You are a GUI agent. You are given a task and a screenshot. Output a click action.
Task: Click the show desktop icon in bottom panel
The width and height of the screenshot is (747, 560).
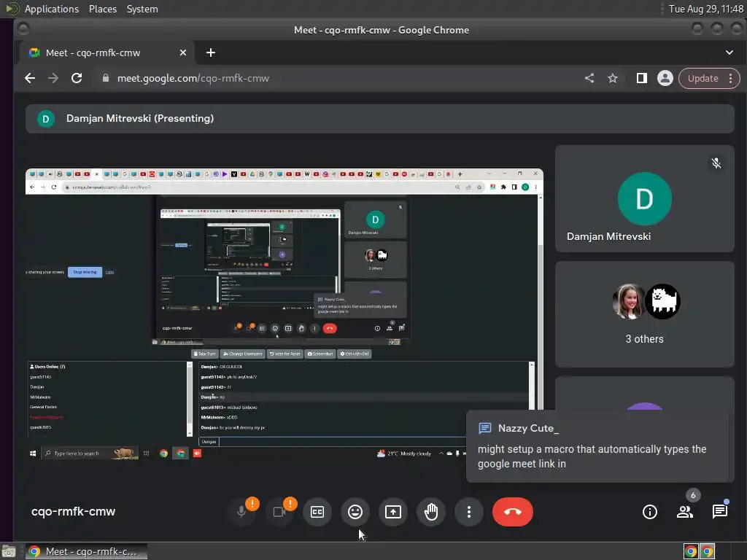pos(9,551)
